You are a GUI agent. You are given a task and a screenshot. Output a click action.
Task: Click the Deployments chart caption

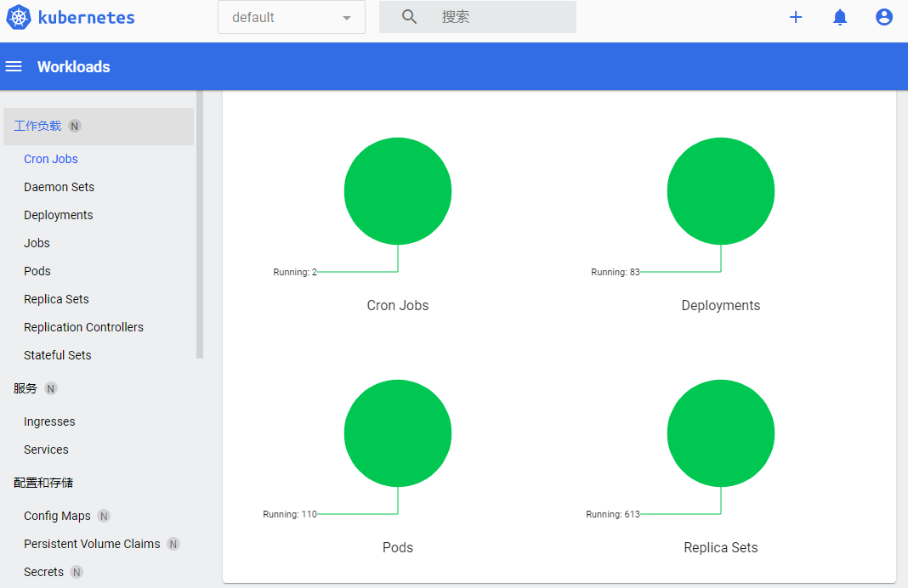721,306
